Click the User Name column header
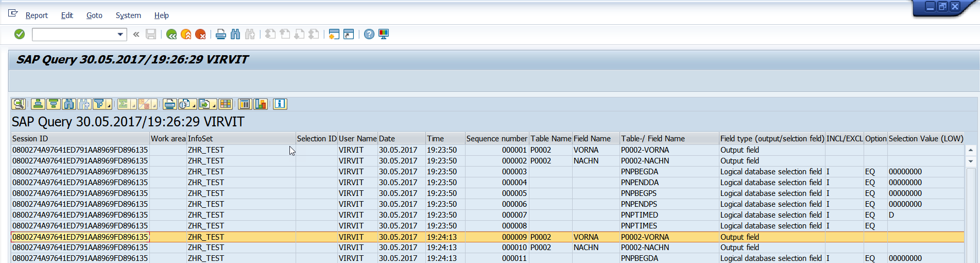Image resolution: width=980 pixels, height=263 pixels. pyautogui.click(x=357, y=139)
